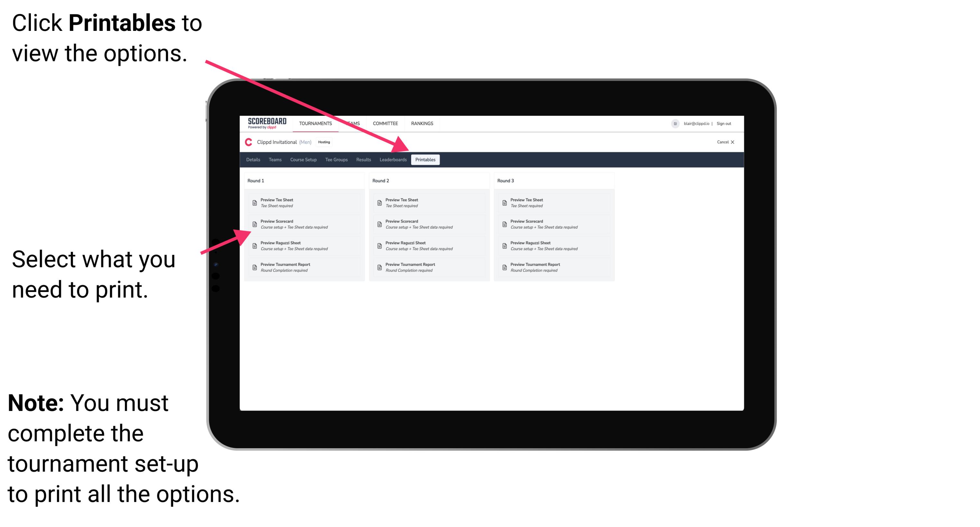Screen dimensions: 980x527
Task: Click Cancel button top right
Action: [x=722, y=143]
